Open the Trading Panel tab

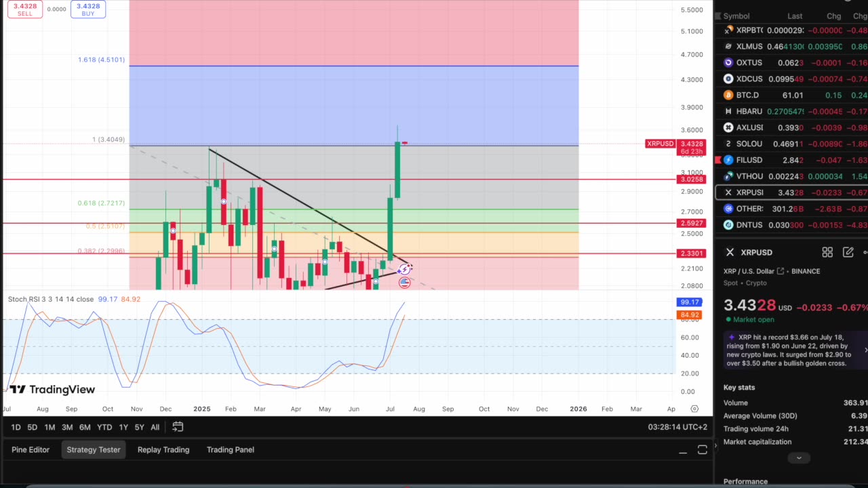coord(231,450)
